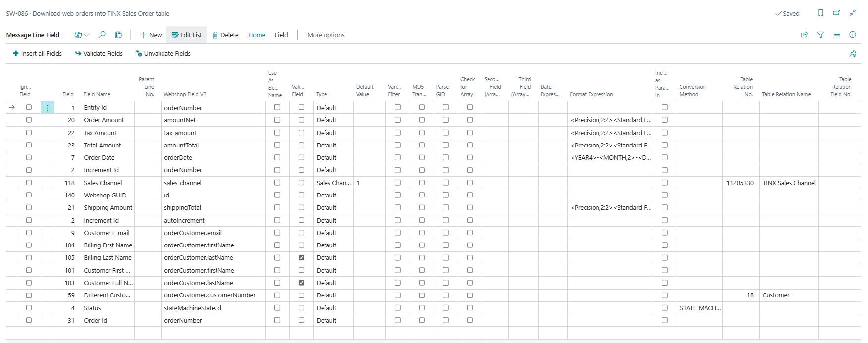Select the Type cell showing Sales Chan...
Screen dimensions: 868x343
[x=333, y=183]
